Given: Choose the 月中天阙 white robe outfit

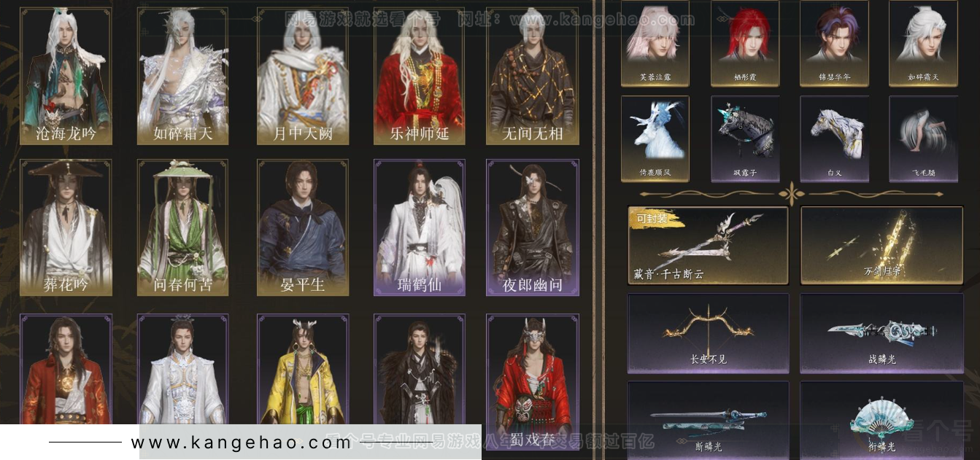Looking at the screenshot, I should click(302, 77).
